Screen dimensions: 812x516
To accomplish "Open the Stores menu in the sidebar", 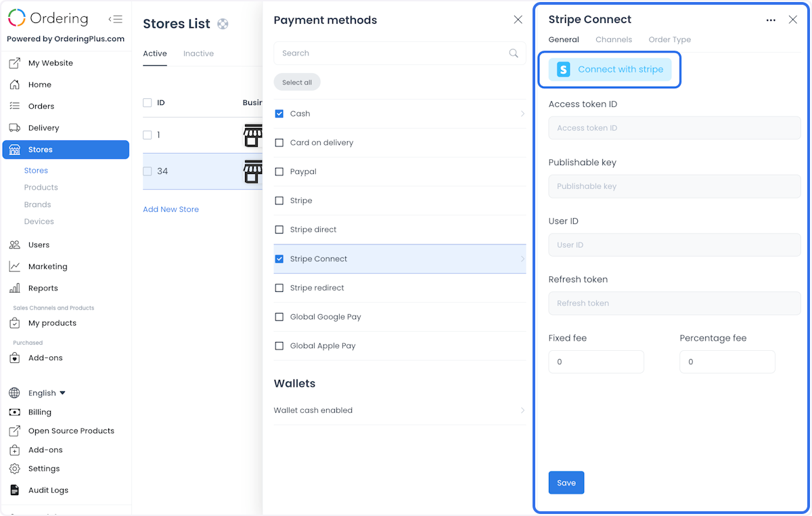I will [x=66, y=150].
